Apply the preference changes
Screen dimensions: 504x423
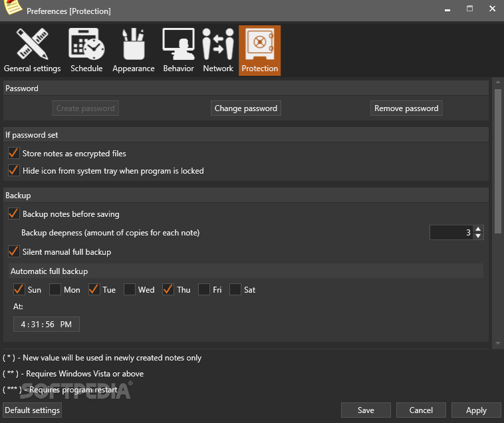476,410
